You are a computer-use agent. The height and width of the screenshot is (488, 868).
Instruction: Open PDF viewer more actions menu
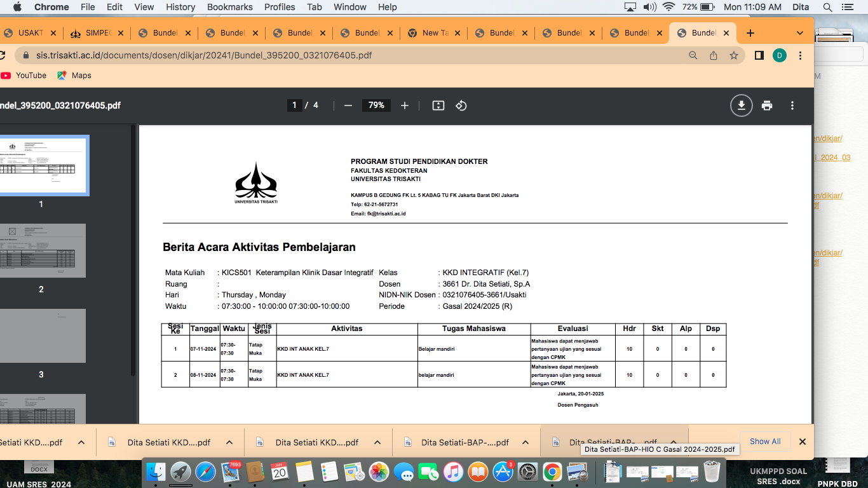tap(792, 105)
